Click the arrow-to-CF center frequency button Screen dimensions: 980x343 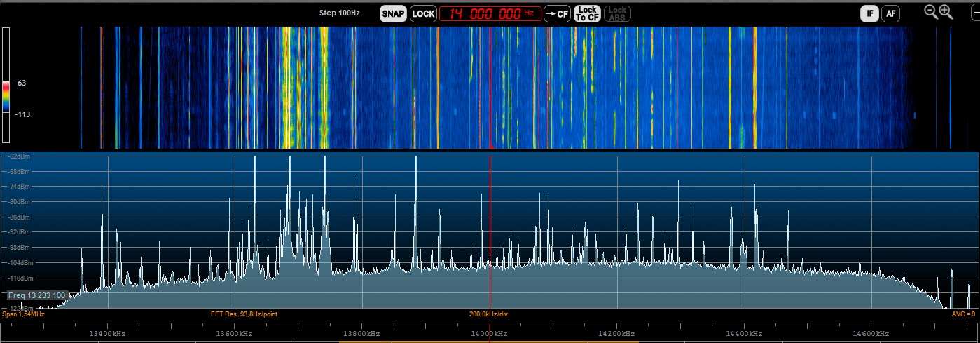click(557, 13)
